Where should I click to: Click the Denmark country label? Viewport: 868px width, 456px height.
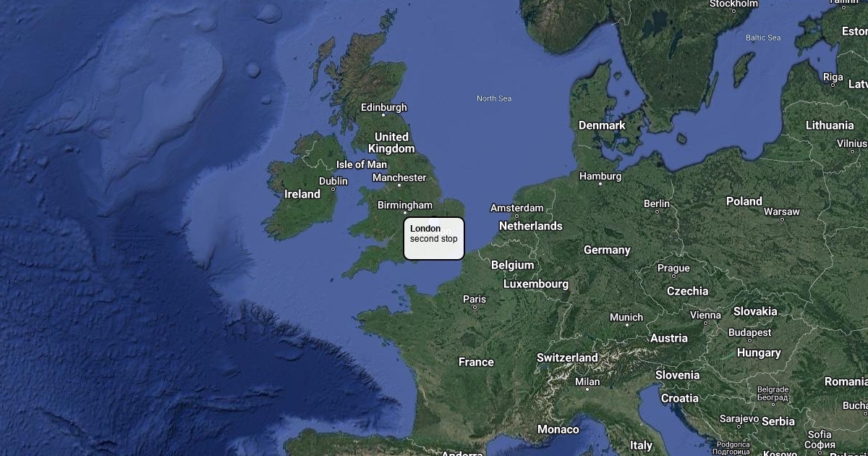(x=602, y=125)
